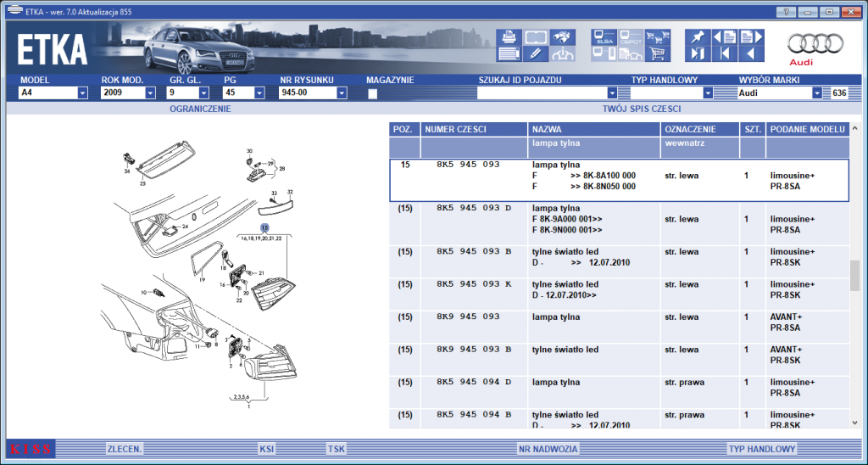Click the KISS button
Viewport: 868px width, 465px height.
[x=30, y=449]
